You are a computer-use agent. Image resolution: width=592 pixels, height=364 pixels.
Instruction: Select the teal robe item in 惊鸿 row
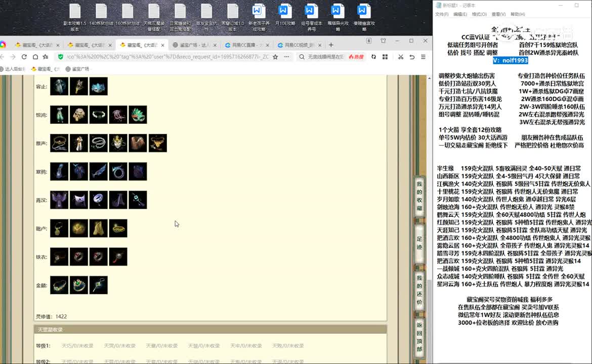pos(59,115)
